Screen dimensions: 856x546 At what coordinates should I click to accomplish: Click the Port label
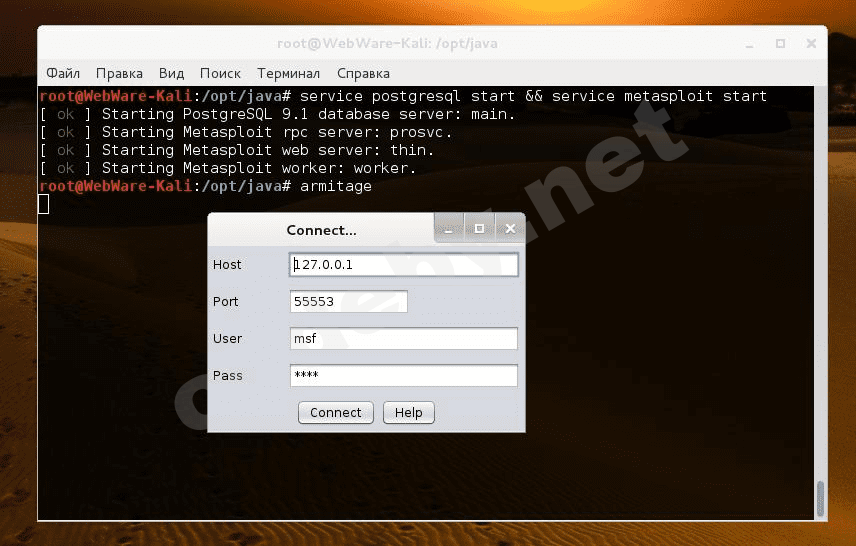tap(225, 301)
